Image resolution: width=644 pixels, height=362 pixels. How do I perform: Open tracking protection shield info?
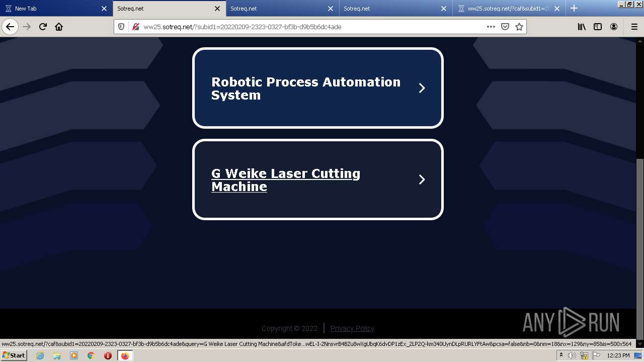121,27
